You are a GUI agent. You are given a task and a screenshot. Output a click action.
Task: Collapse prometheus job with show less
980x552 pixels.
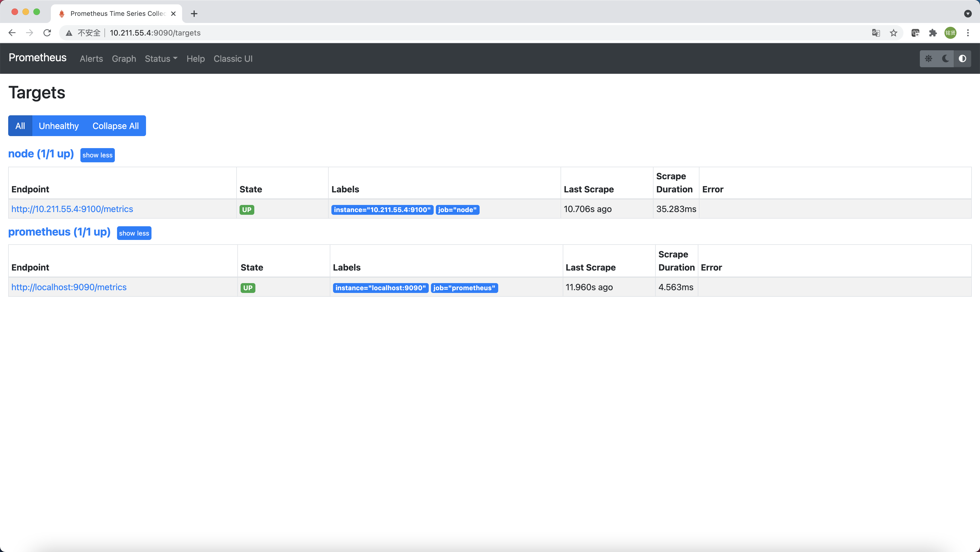point(134,233)
